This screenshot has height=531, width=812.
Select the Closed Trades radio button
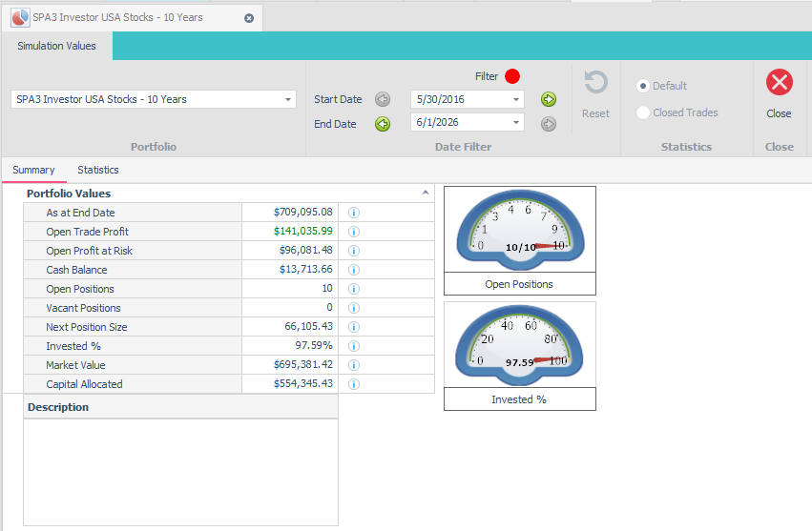pos(643,112)
